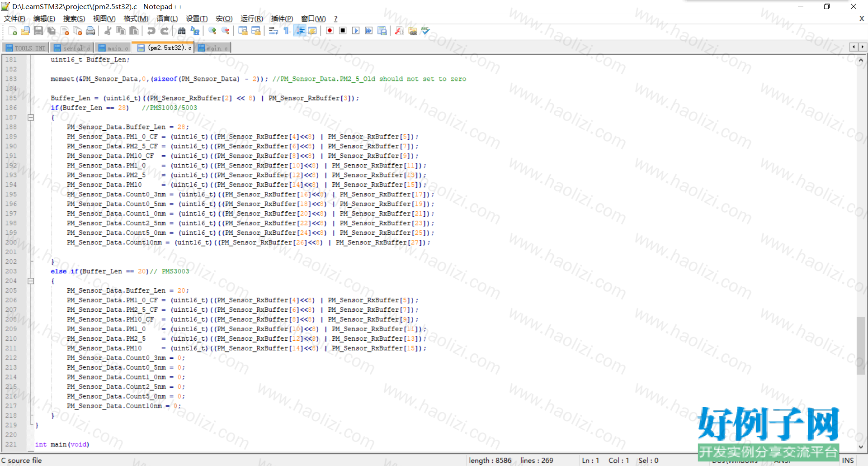Start macro recording
Screen dimensions: 868x466
pyautogui.click(x=330, y=31)
